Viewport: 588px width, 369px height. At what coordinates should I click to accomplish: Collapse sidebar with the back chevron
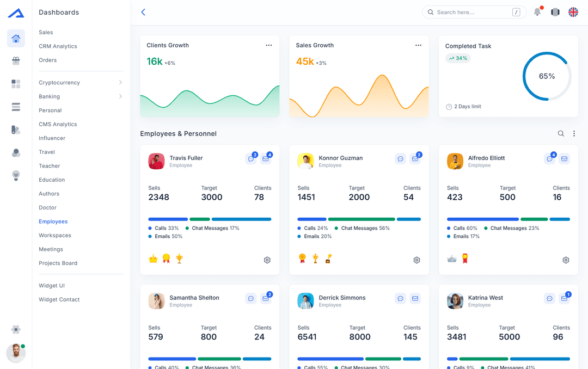tap(143, 12)
